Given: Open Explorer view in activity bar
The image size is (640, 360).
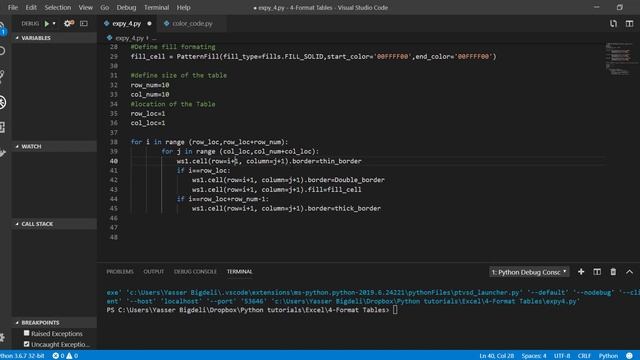Looking at the screenshot, I should (x=2, y=28).
